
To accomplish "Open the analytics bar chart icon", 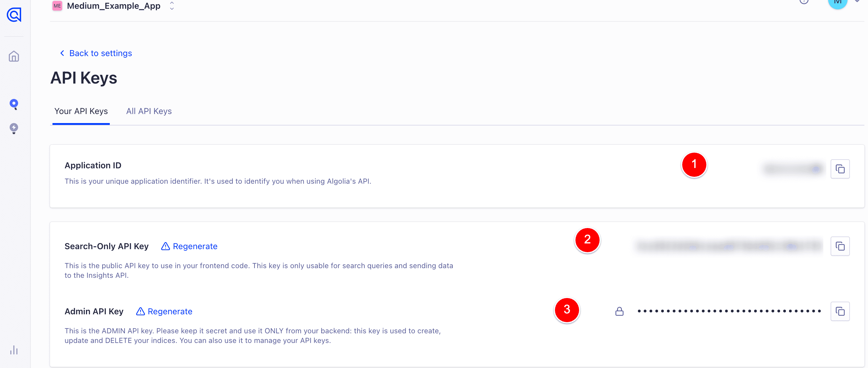I will [14, 350].
